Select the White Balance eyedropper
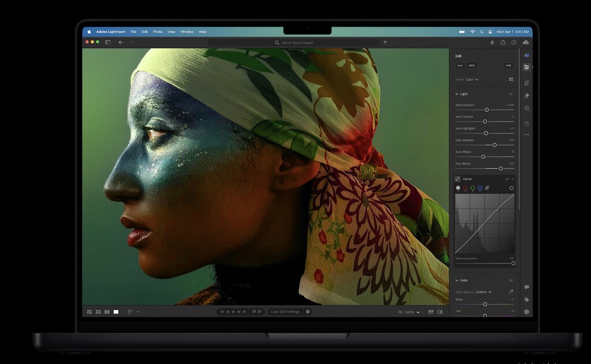 (511, 292)
